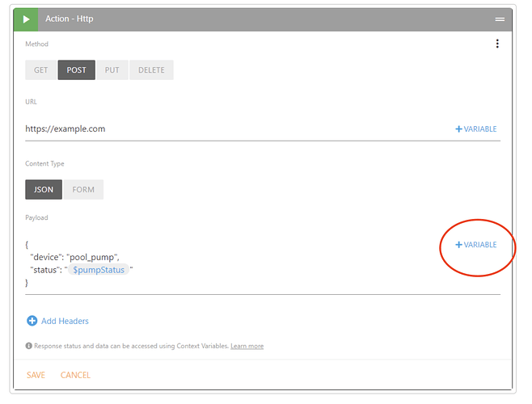Click the Action - Http header title
532x404 pixels.
[x=70, y=19]
